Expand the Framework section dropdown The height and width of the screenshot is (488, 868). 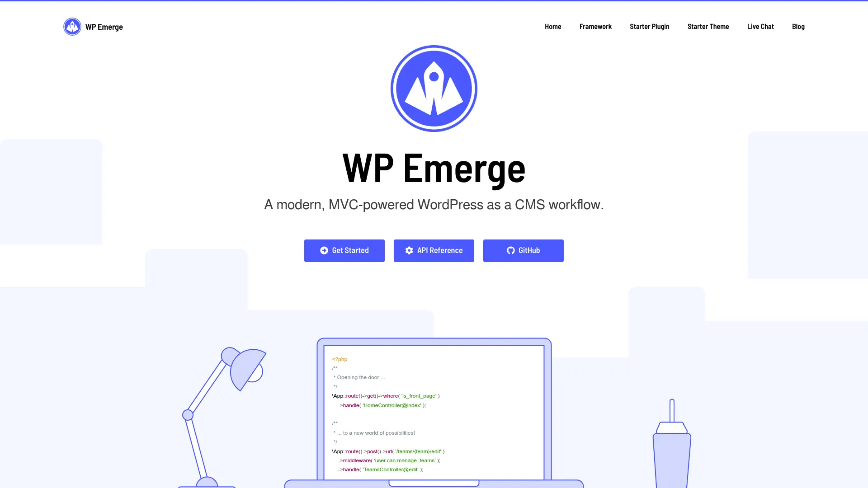595,26
